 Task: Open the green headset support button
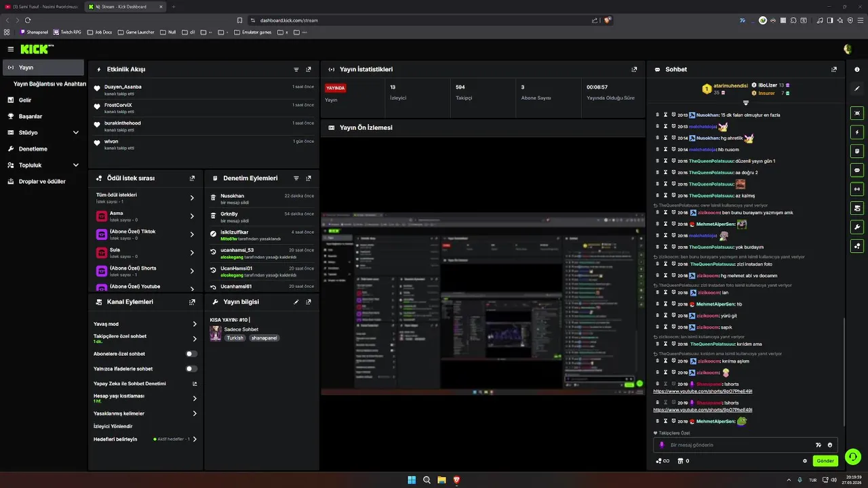click(853, 457)
